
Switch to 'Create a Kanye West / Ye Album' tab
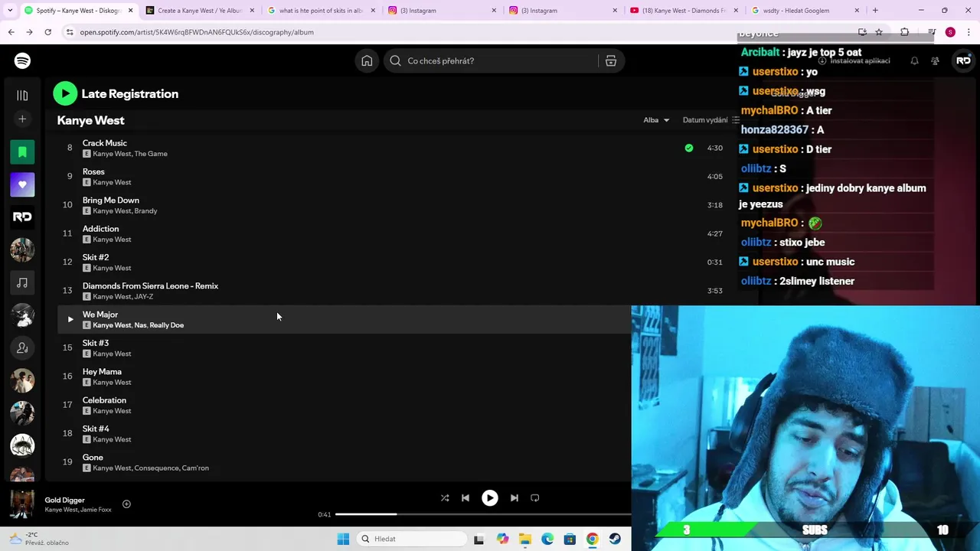200,11
